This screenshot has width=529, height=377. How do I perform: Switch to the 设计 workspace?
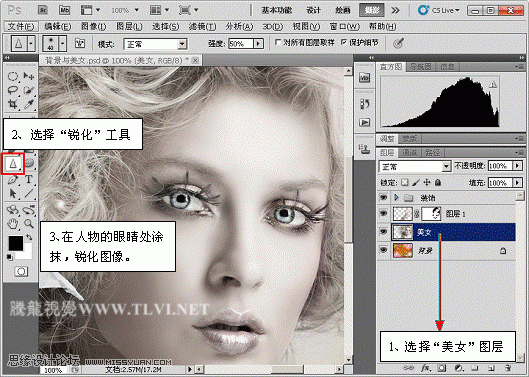313,10
